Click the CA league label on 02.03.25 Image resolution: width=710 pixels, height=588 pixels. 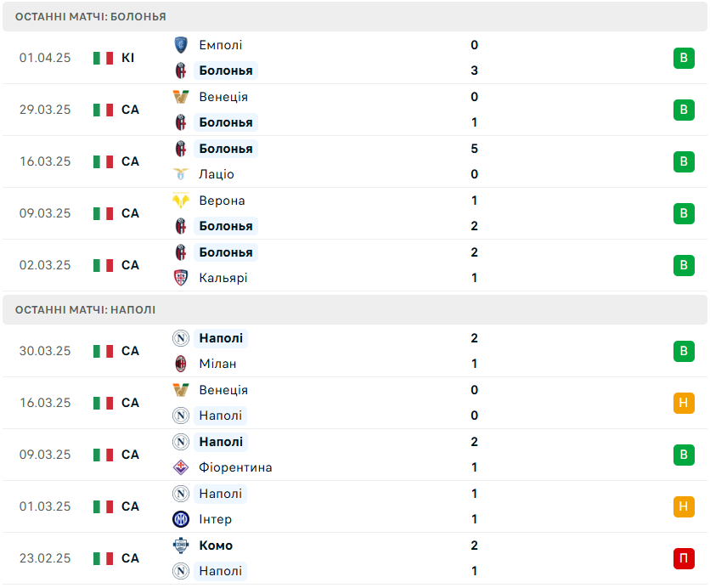tap(130, 265)
